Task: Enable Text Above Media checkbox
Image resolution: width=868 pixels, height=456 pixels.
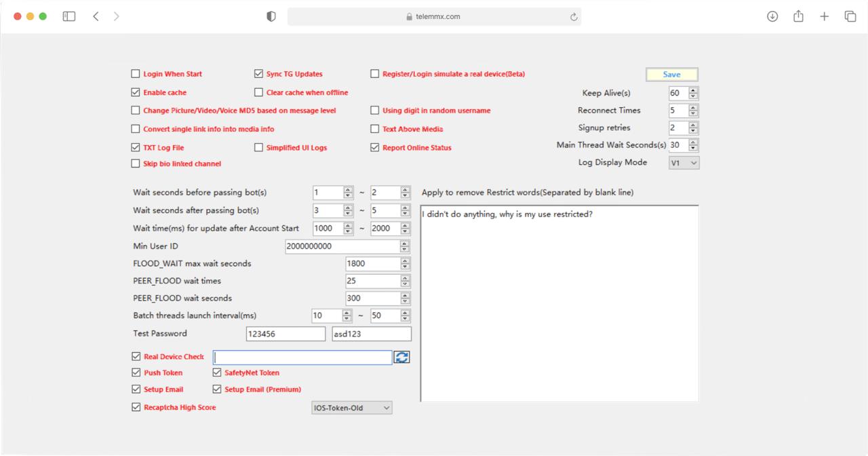Action: coord(375,129)
